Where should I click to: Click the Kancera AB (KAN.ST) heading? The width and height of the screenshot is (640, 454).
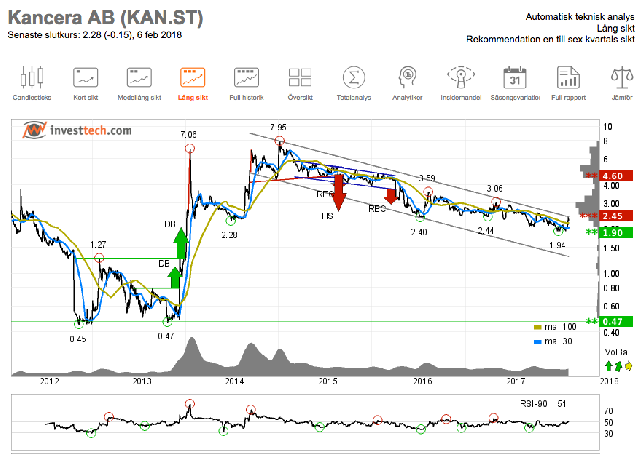click(105, 18)
